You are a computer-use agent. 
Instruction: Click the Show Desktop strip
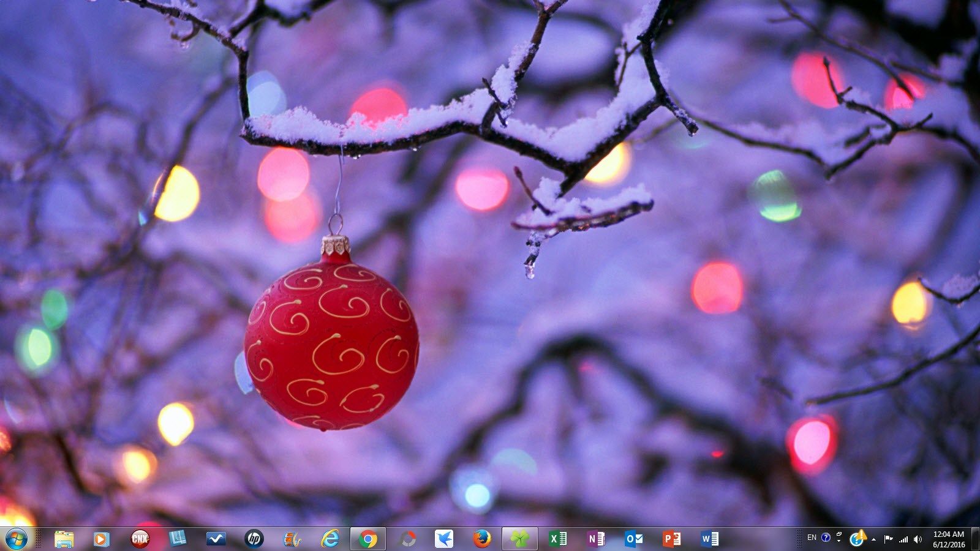(x=975, y=539)
